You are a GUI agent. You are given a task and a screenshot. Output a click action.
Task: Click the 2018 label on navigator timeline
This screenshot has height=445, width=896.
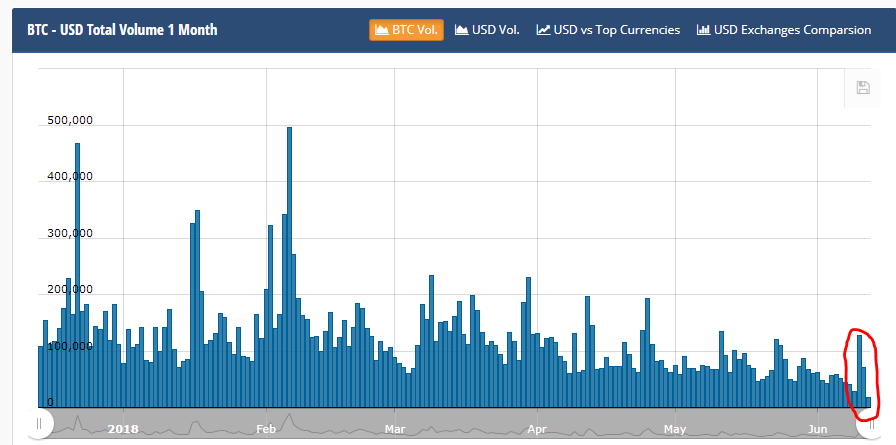pos(123,428)
